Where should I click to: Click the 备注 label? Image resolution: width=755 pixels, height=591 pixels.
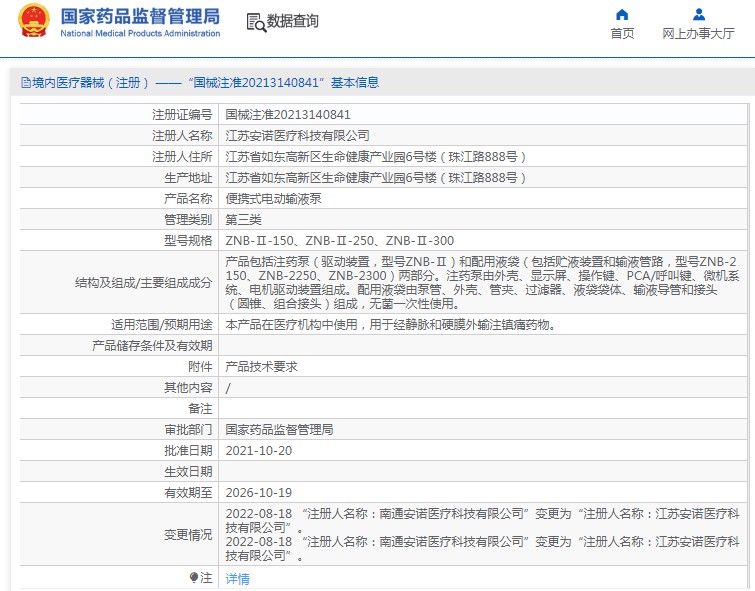tap(200, 409)
